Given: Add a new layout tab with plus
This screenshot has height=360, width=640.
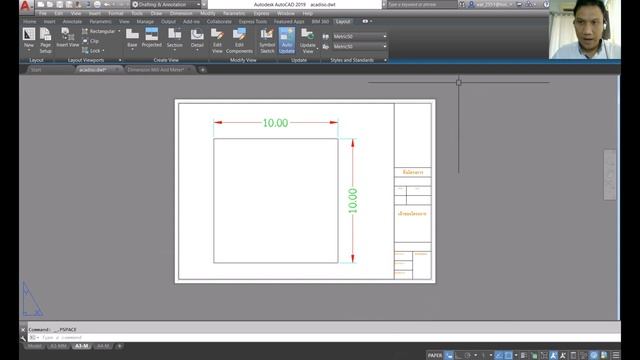Looking at the screenshot, I should [120, 346].
